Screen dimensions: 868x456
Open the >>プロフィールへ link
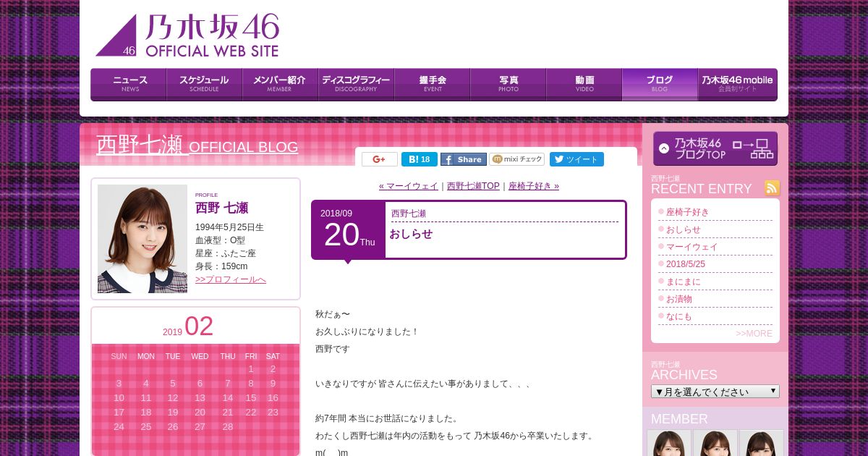click(x=231, y=279)
